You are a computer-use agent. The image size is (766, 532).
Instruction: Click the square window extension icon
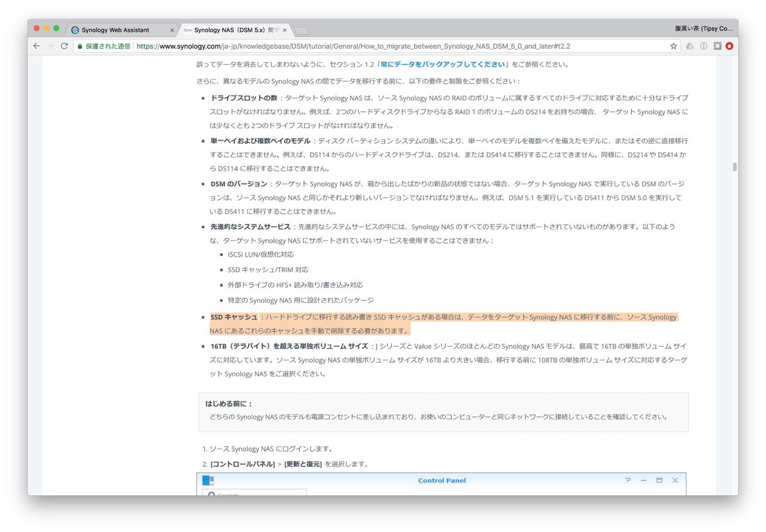718,46
